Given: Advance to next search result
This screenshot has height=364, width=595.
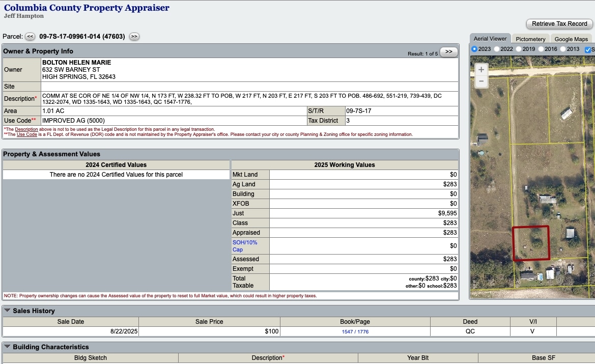Looking at the screenshot, I should [x=448, y=52].
